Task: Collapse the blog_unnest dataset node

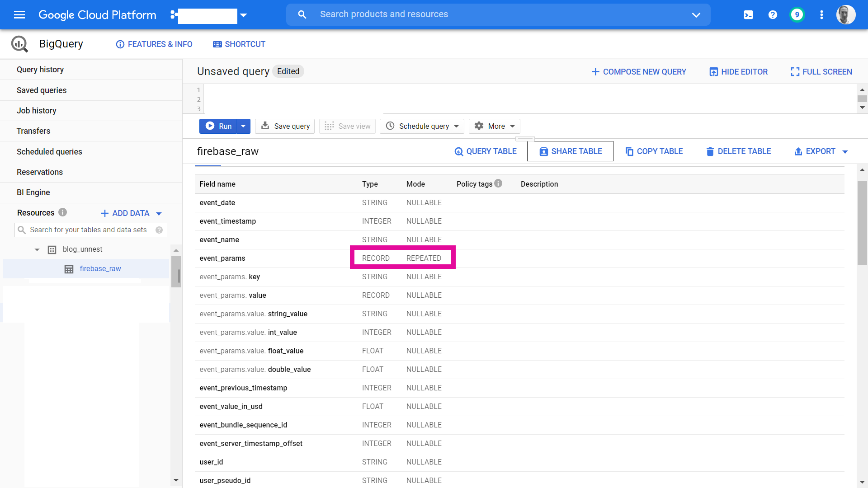Action: click(x=37, y=249)
